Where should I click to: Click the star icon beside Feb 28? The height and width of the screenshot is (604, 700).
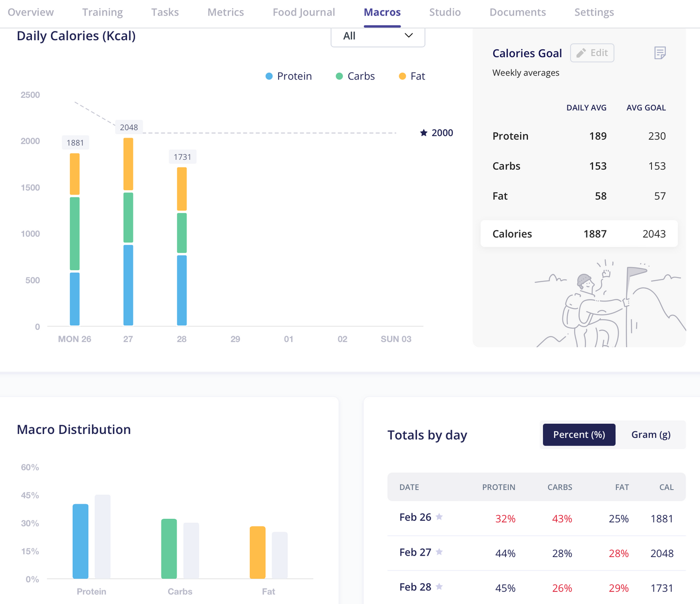[439, 587]
